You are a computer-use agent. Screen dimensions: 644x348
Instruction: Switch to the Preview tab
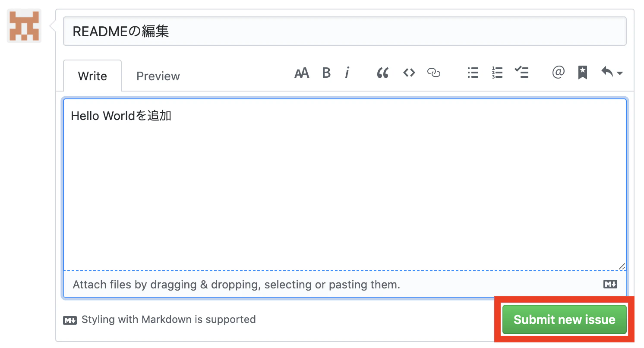158,76
